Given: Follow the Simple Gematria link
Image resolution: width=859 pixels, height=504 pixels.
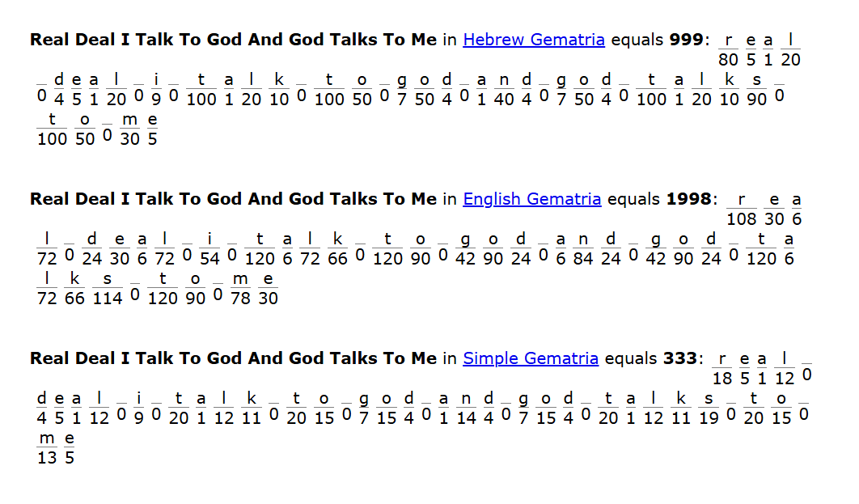Looking at the screenshot, I should point(531,359).
